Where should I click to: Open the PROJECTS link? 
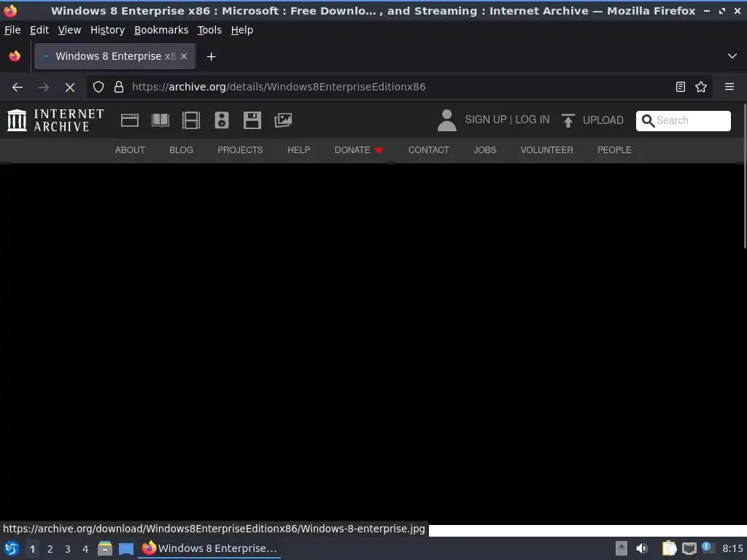tap(240, 150)
